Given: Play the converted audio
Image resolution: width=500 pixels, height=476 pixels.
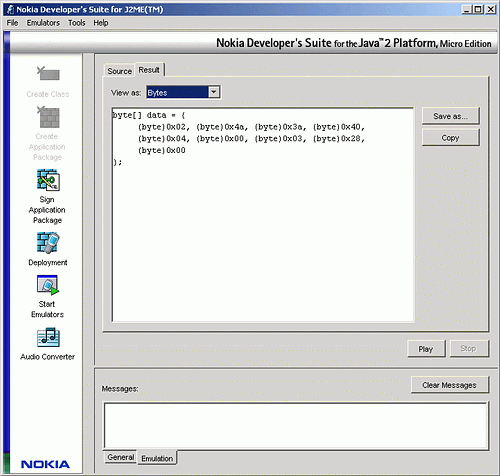Looking at the screenshot, I should click(x=426, y=349).
